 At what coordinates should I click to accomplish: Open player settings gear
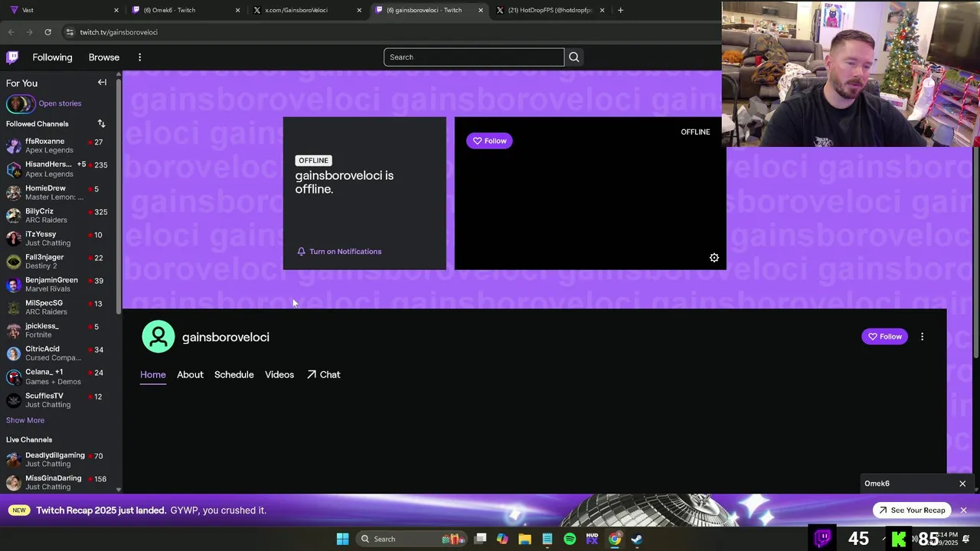(714, 258)
